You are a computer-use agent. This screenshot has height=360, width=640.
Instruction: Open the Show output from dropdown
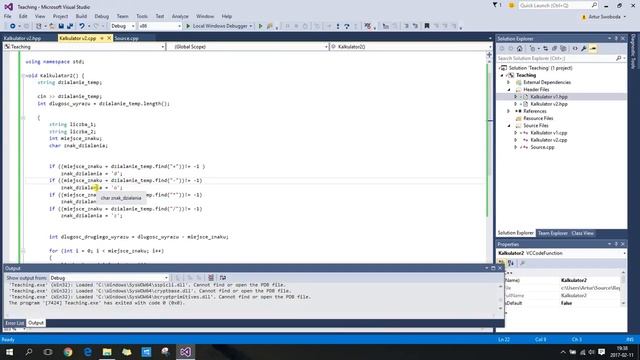(x=109, y=278)
